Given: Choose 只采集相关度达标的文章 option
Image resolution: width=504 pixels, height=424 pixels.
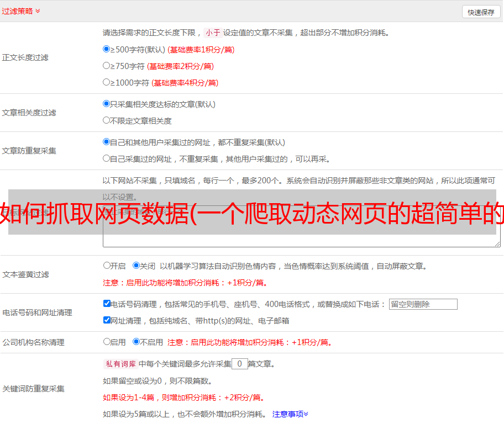Looking at the screenshot, I should (x=107, y=104).
